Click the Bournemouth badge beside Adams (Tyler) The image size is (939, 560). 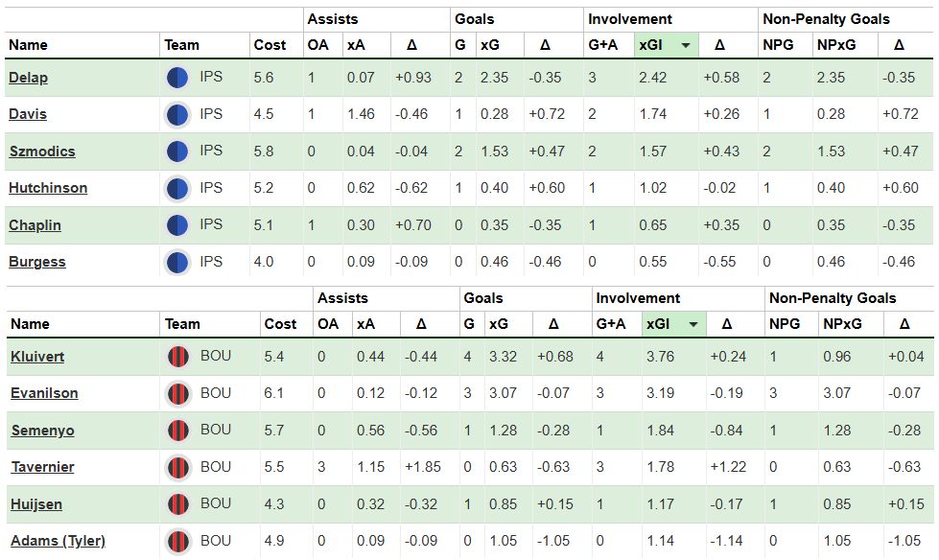177,542
